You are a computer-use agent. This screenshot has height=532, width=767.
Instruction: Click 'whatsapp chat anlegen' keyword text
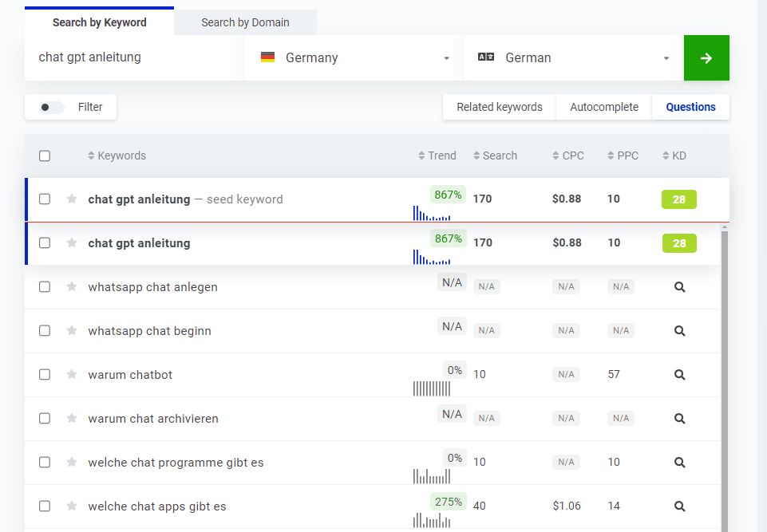pos(152,287)
